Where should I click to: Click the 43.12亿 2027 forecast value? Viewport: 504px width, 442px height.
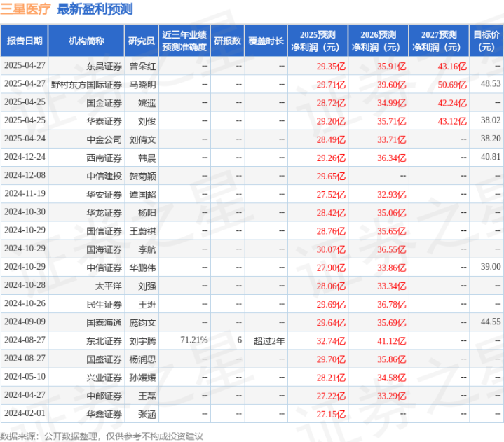coord(452,121)
